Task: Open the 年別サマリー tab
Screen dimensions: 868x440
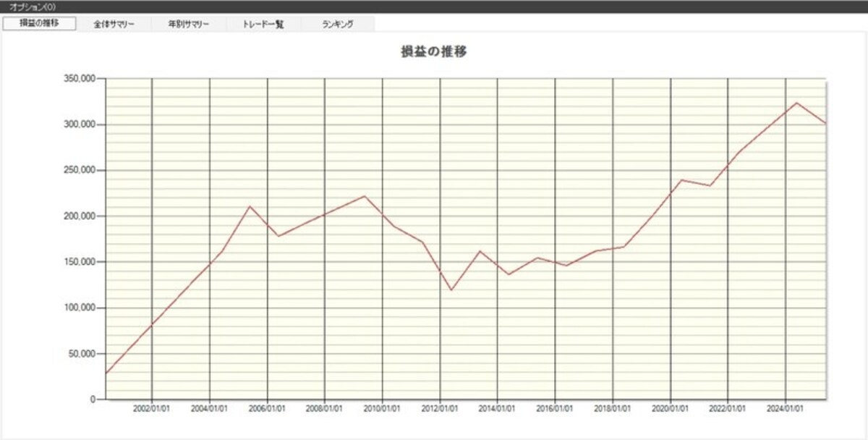Action: (x=188, y=24)
